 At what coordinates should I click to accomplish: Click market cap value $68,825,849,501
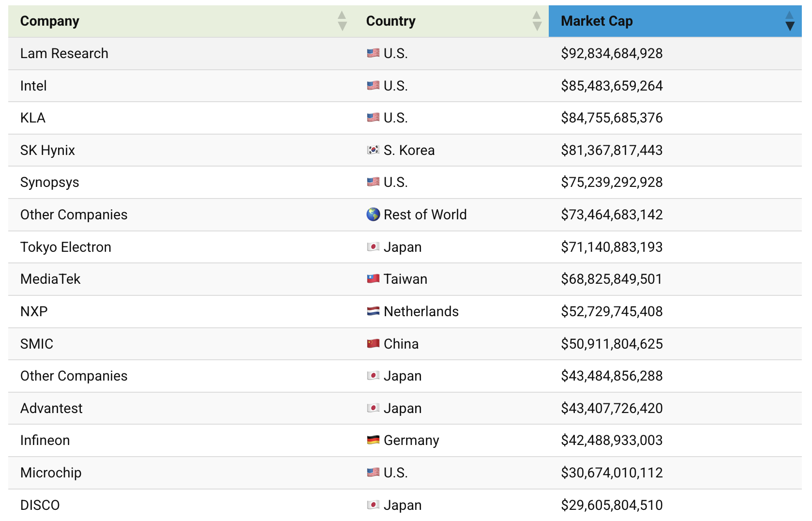pos(612,279)
